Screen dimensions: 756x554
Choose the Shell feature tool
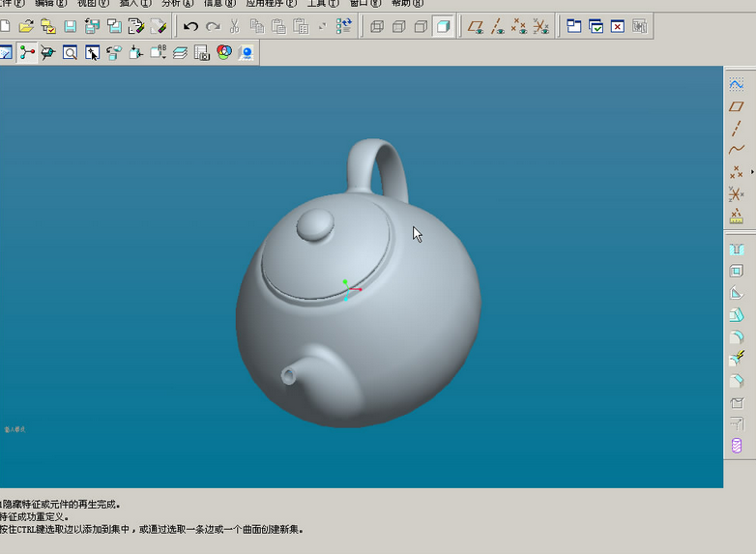click(x=737, y=272)
